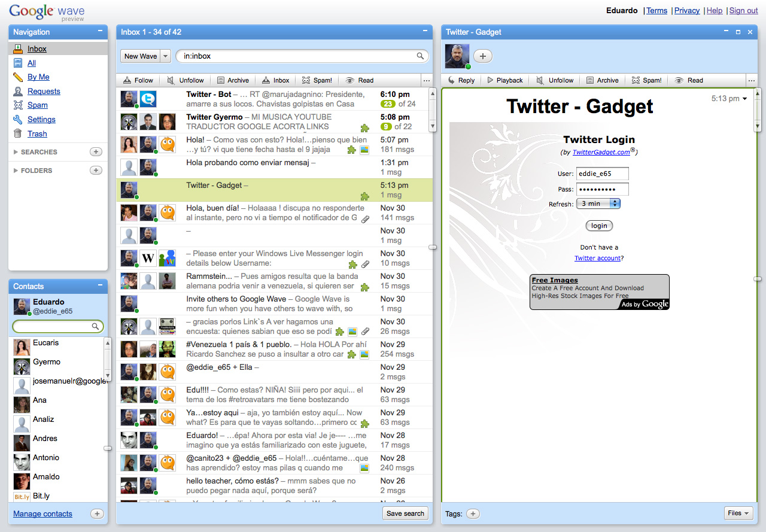Collapse the Navigation panel
The image size is (766, 532).
100,32
